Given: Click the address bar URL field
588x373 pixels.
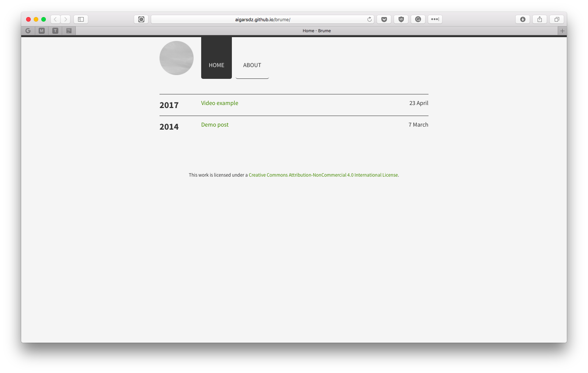Looking at the screenshot, I should (263, 19).
